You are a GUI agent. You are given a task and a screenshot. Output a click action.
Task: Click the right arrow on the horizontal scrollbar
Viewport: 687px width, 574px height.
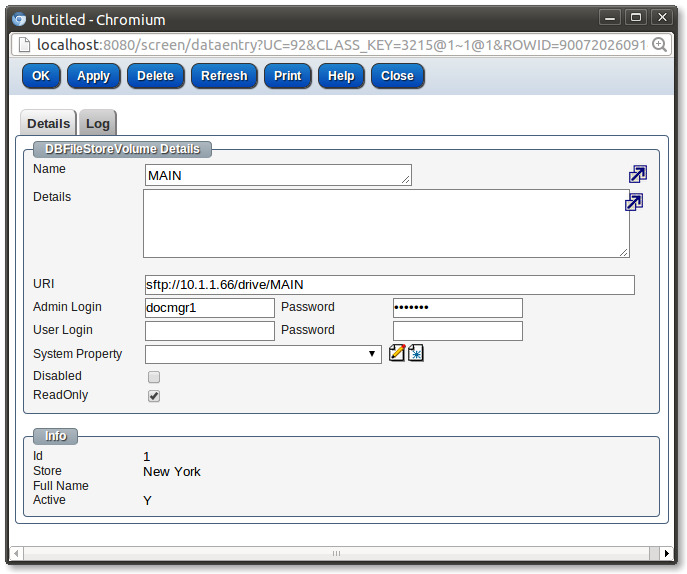tap(667, 553)
